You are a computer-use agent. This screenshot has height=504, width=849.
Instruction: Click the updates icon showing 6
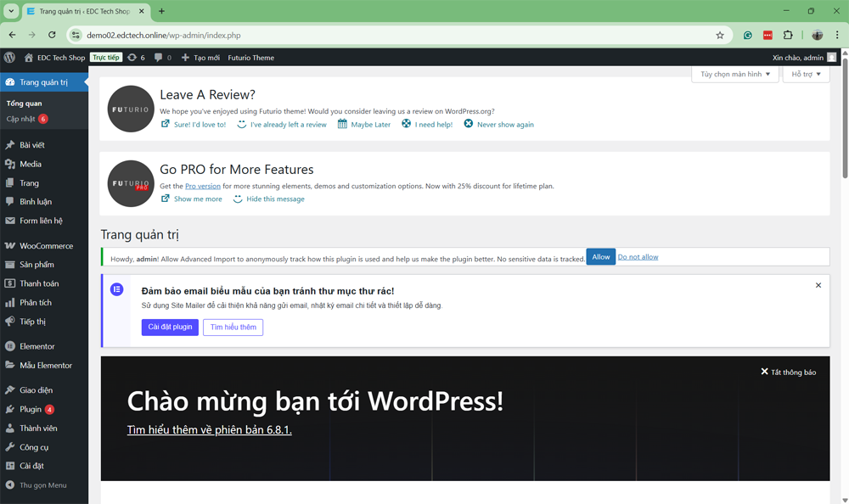coord(132,58)
